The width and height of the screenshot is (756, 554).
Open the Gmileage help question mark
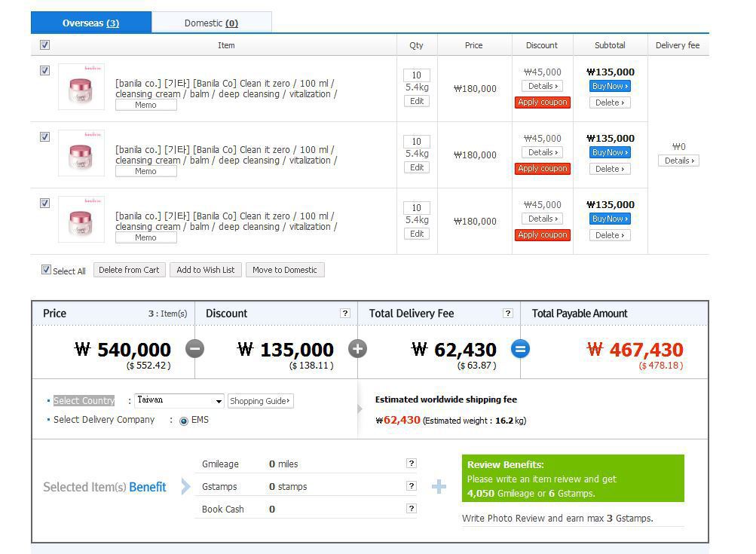point(412,464)
